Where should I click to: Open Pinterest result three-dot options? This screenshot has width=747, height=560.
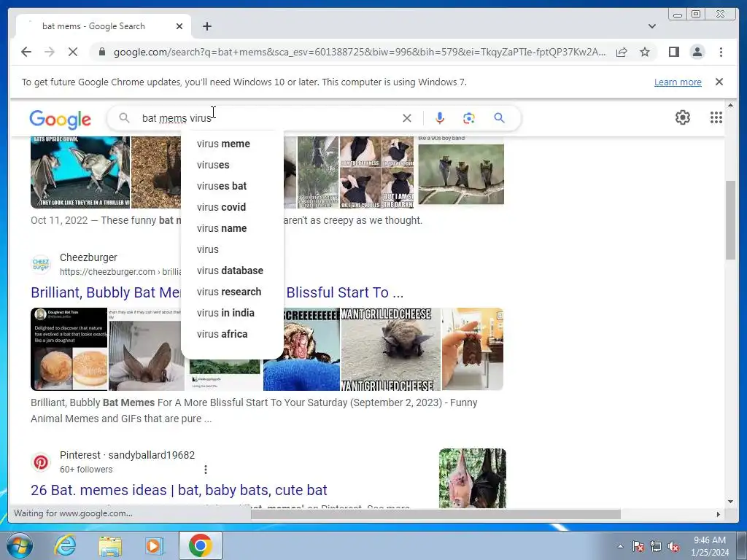[x=205, y=470]
